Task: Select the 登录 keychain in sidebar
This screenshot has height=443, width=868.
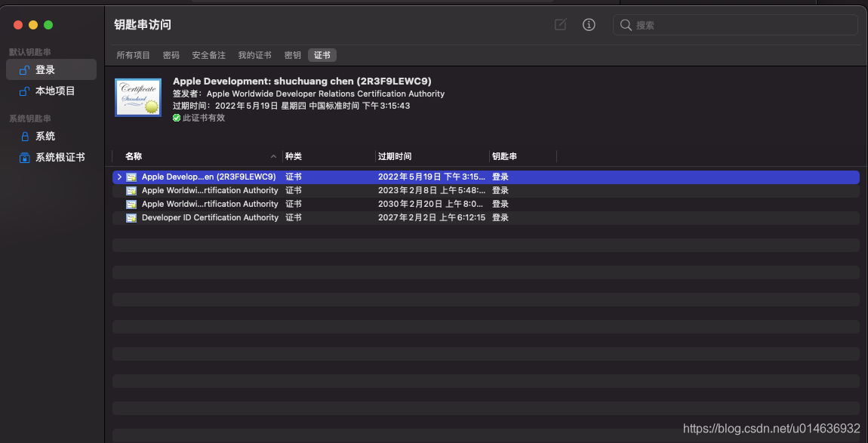Action: tap(51, 69)
